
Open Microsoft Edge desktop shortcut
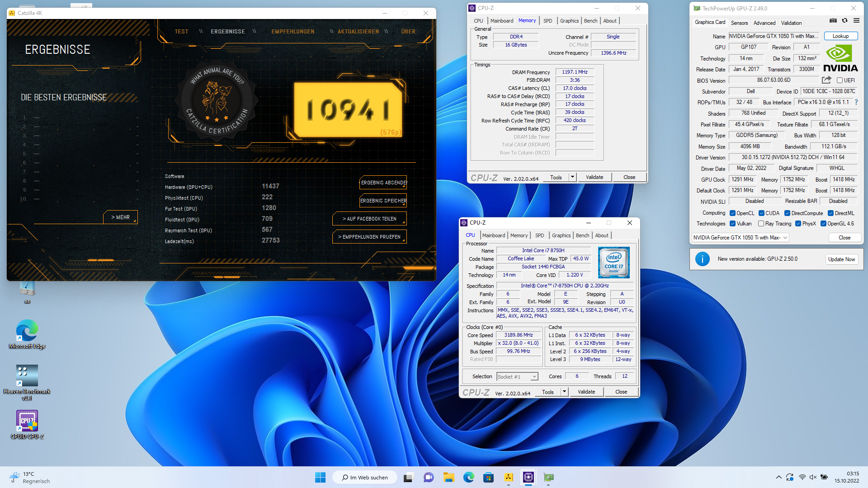click(x=27, y=334)
